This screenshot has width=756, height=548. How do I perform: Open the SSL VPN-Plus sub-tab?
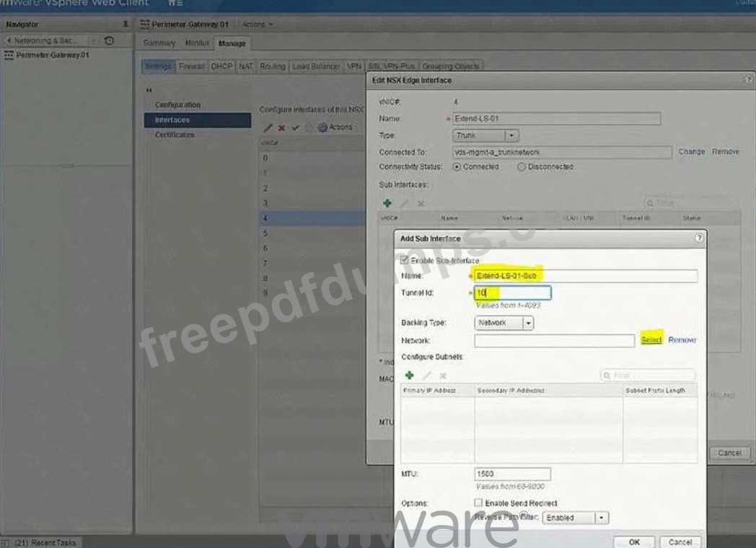click(x=392, y=66)
